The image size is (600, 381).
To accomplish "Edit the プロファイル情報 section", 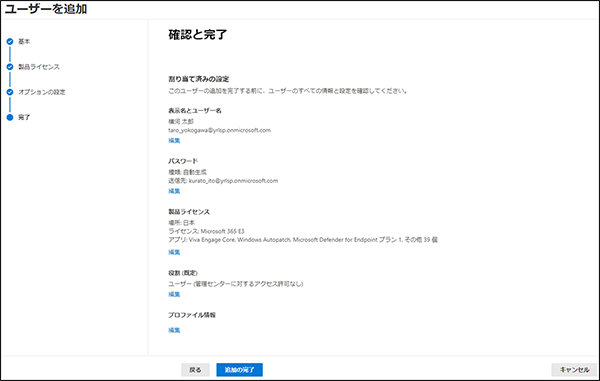I will pos(174,330).
